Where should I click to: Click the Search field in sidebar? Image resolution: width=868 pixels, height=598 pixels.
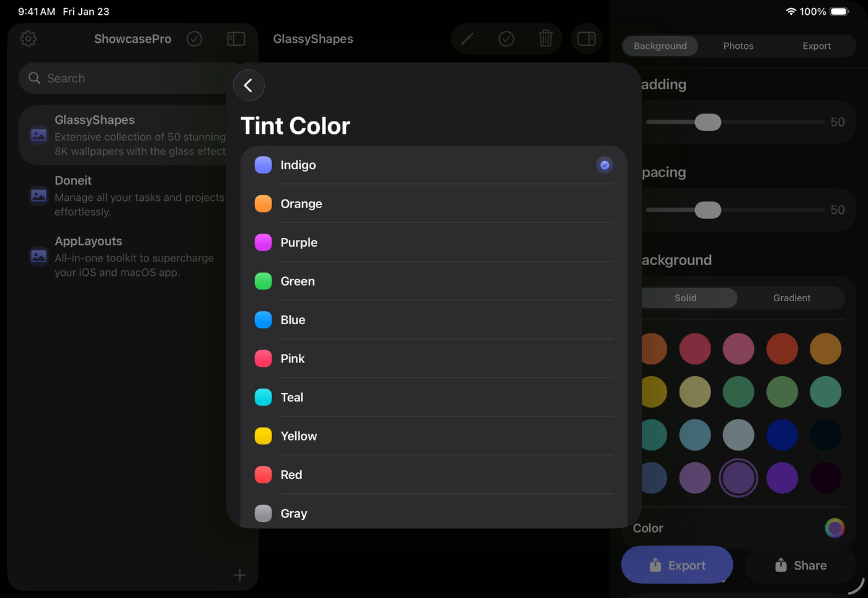coord(124,79)
